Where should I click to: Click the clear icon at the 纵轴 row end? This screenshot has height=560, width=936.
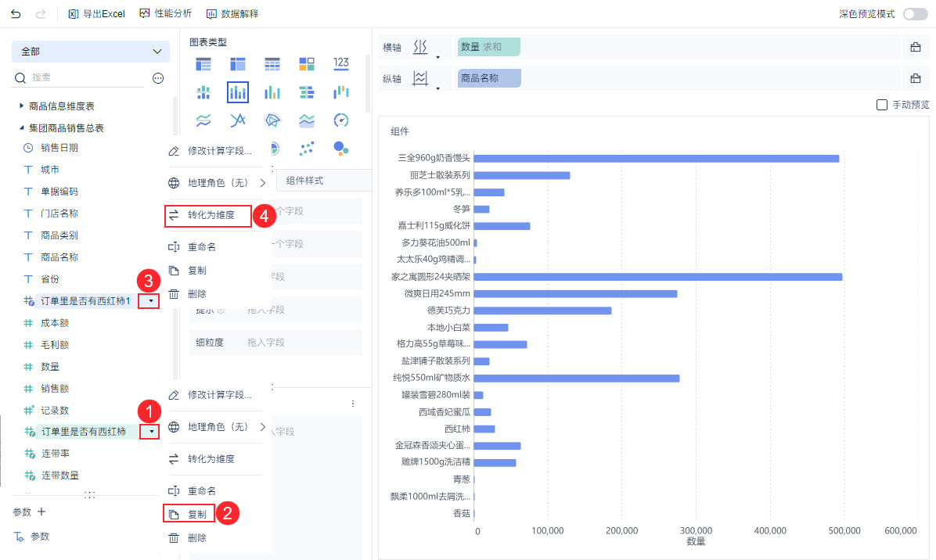pyautogui.click(x=915, y=78)
